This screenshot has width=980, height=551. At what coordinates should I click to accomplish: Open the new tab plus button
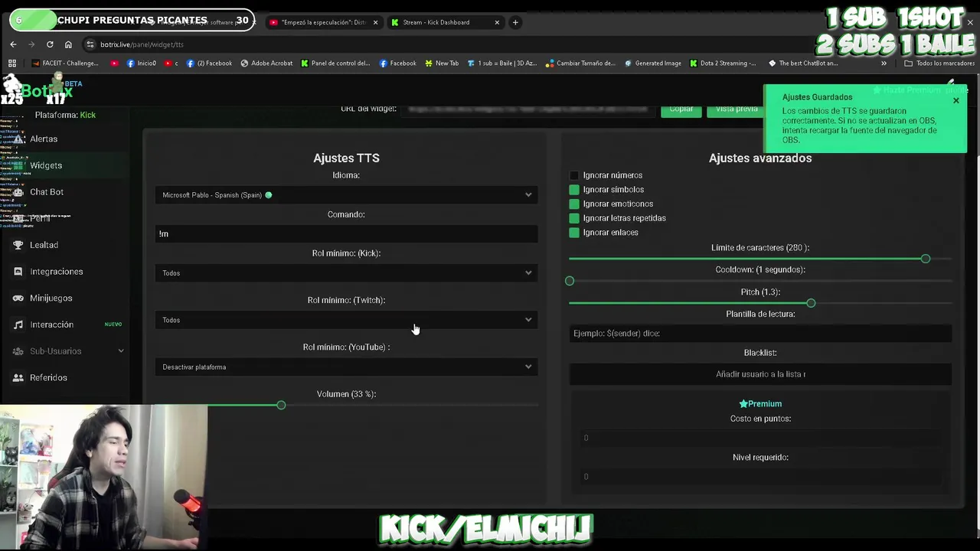[515, 22]
